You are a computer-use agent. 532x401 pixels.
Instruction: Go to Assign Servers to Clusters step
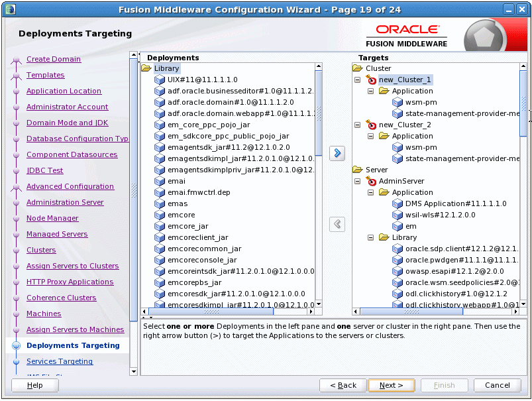(73, 266)
